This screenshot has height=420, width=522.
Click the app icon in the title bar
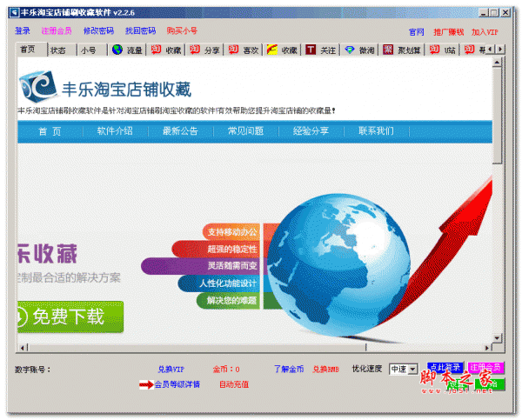[14, 13]
